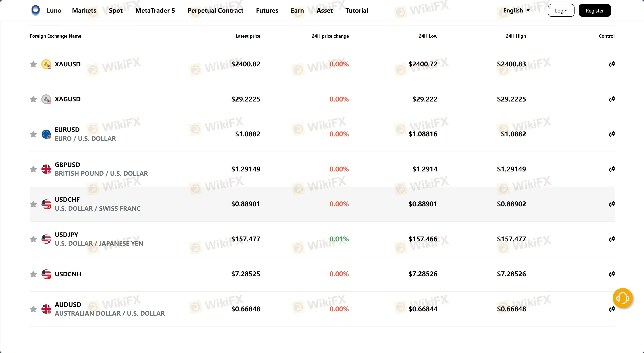The width and height of the screenshot is (644, 353).
Task: Click the 24H Low column header
Action: point(428,36)
